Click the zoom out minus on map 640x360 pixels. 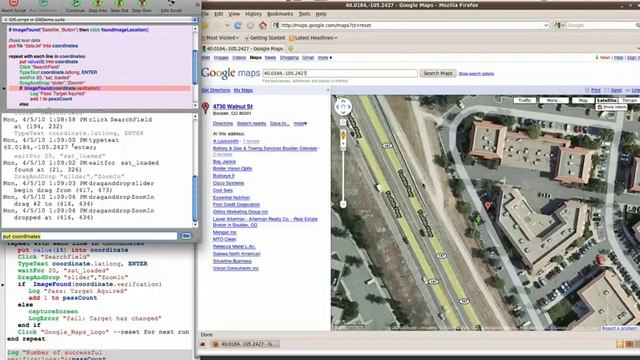pos(343,204)
